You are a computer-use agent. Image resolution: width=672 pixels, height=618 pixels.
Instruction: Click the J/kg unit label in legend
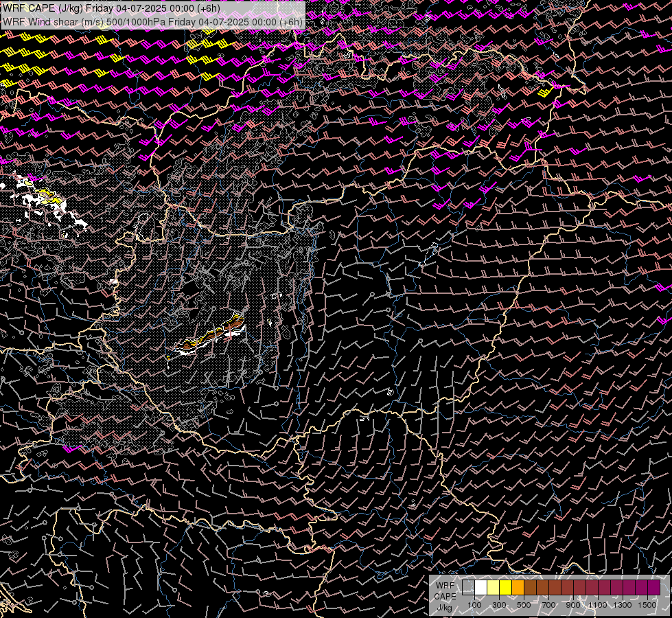pyautogui.click(x=445, y=608)
